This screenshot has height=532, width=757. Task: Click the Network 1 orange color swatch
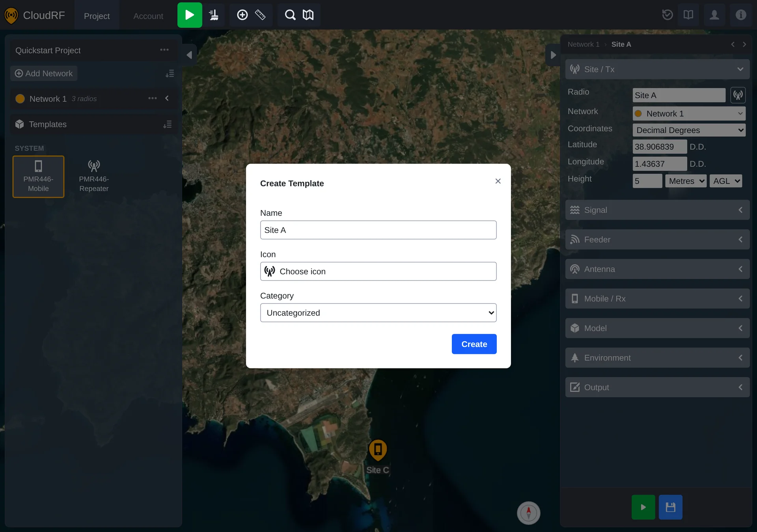20,99
